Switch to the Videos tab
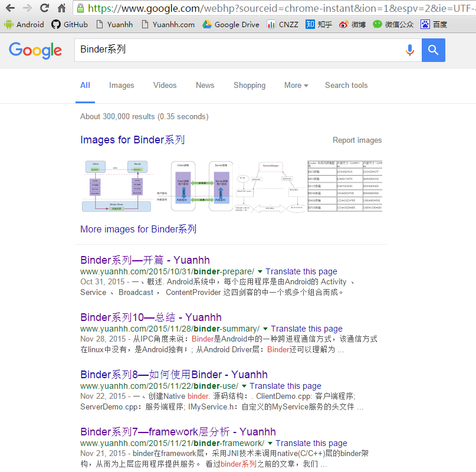 coord(165,86)
